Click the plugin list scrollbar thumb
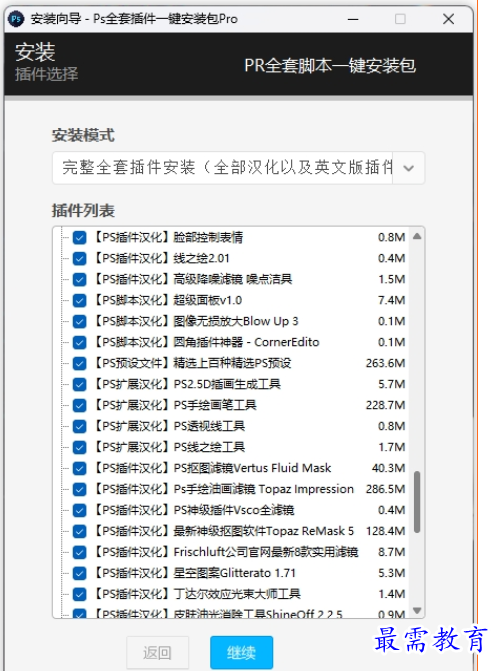The width and height of the screenshot is (496, 671). click(x=417, y=502)
